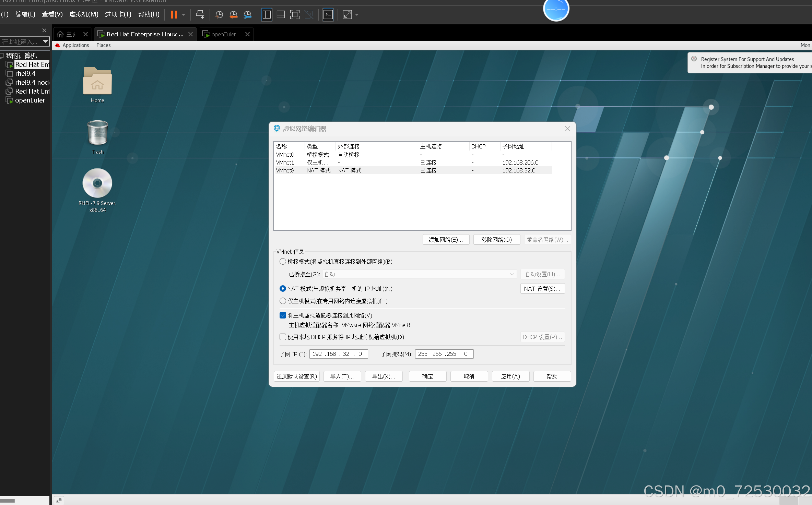This screenshot has width=812, height=505.
Task: Click the revert to snapshot icon
Action: 233,15
